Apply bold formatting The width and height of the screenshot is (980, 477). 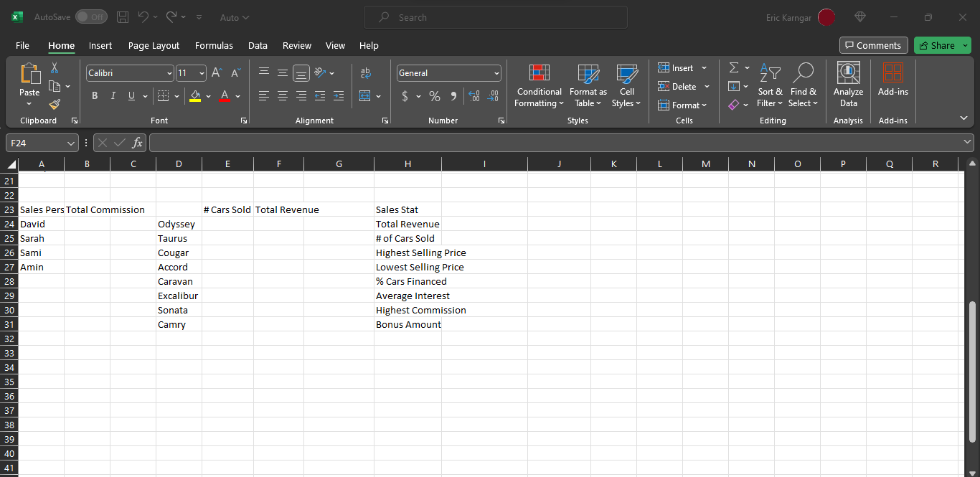pos(95,95)
